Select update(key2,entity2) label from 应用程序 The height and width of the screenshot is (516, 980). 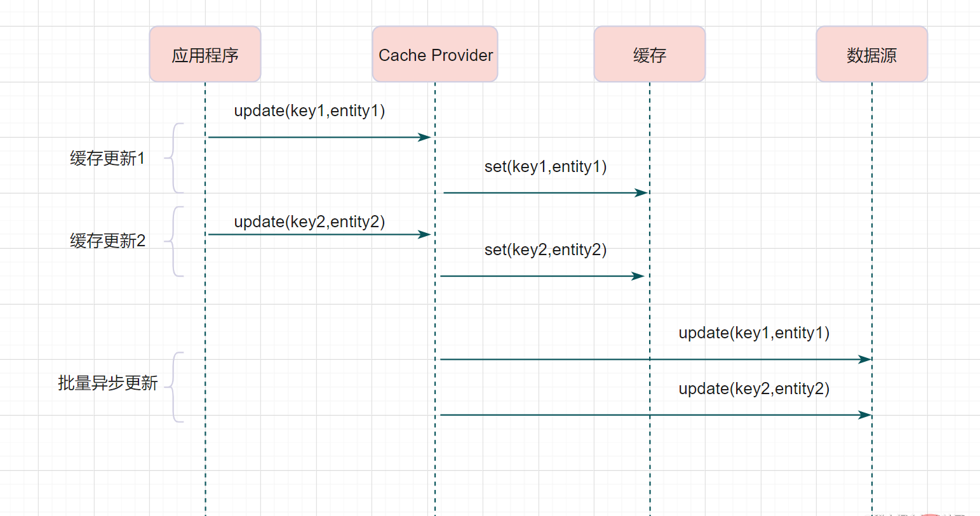pos(309,222)
